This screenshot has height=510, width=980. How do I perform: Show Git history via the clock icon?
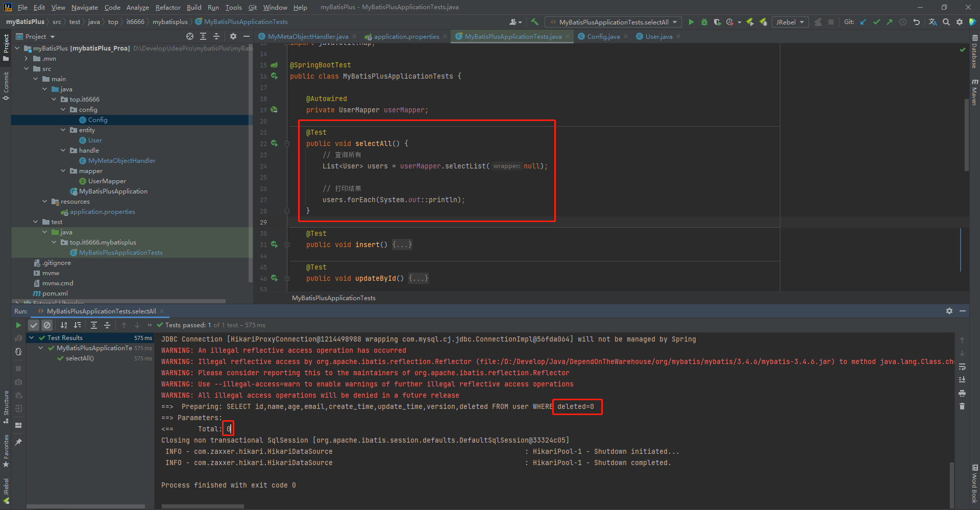[x=903, y=22]
